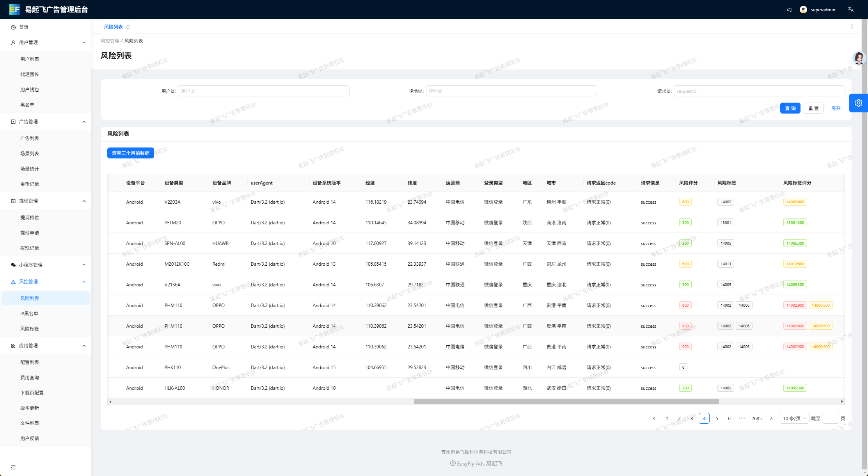The width and height of the screenshot is (868, 476).
Task: Click the 展开 link to expand filters
Action: pos(836,108)
